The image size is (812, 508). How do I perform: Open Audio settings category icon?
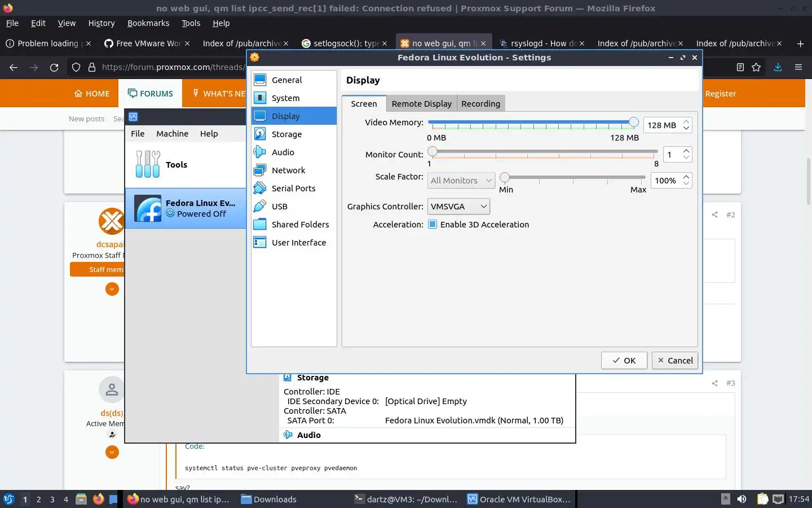coord(260,152)
